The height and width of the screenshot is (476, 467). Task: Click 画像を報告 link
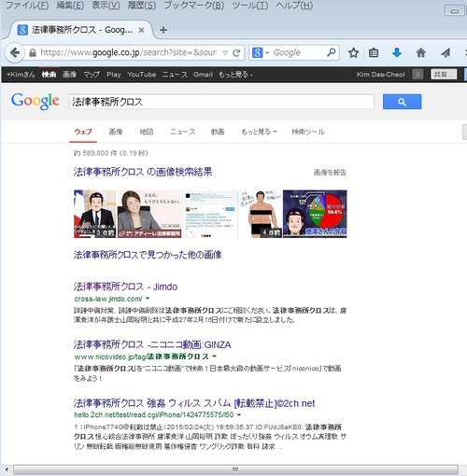click(330, 173)
